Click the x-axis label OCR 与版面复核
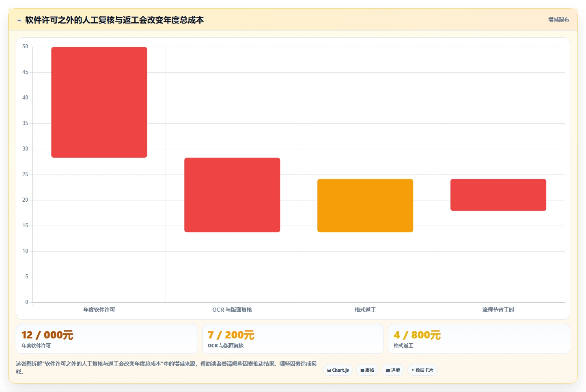Screen dimensions: 586x392 (232, 310)
